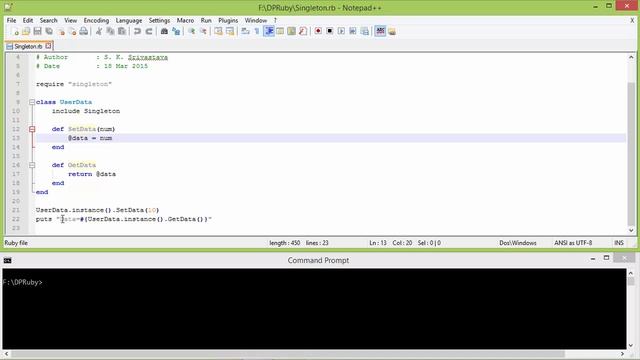The image size is (640, 360).
Task: Click the Undo arrow icon
Action: click(x=137, y=31)
